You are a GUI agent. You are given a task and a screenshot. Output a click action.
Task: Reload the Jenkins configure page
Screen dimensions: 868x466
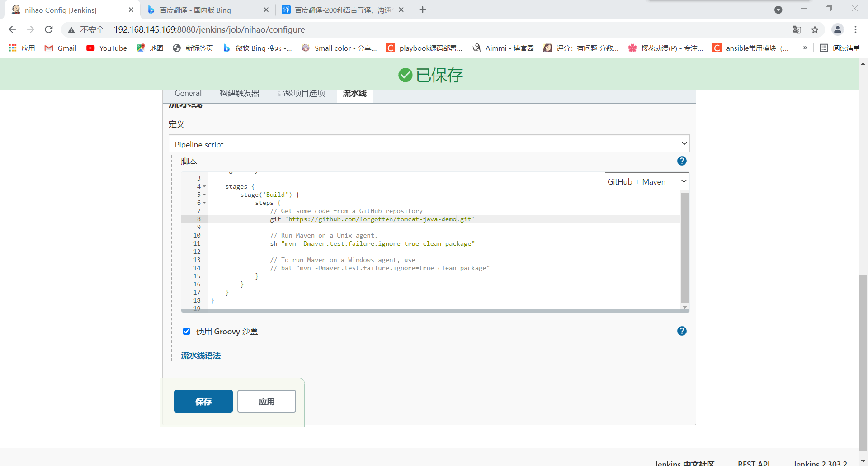pyautogui.click(x=49, y=29)
